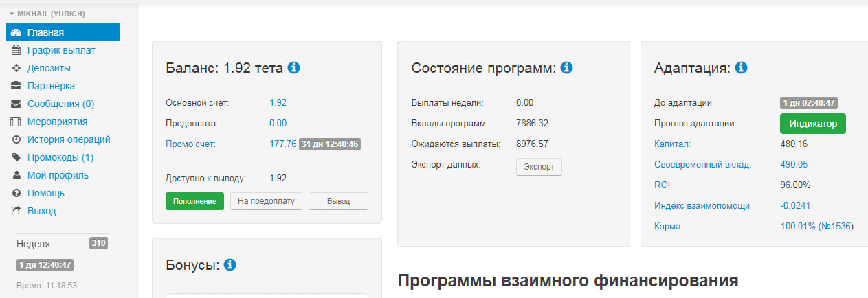868x298 pixels.
Task: Go to Мероприятия in the sidebar
Action: [x=57, y=122]
